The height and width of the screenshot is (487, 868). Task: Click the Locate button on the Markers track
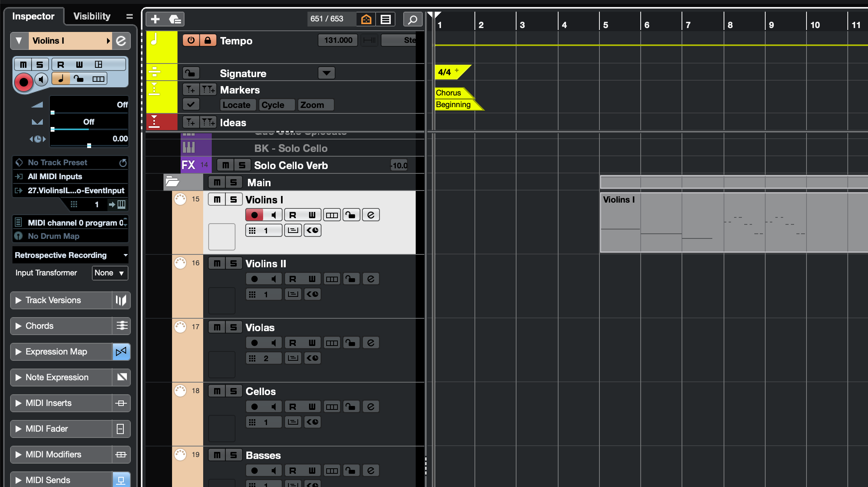[237, 104]
